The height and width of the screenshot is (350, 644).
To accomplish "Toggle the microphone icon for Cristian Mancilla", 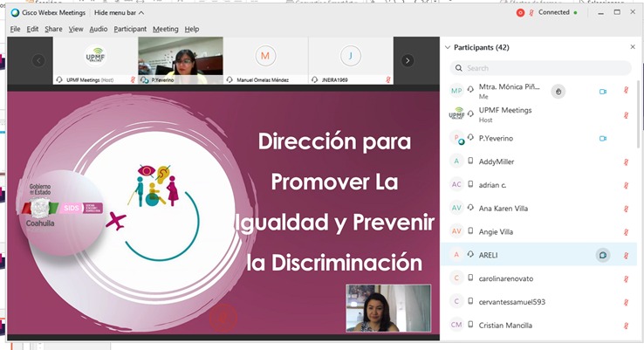I will point(626,326).
